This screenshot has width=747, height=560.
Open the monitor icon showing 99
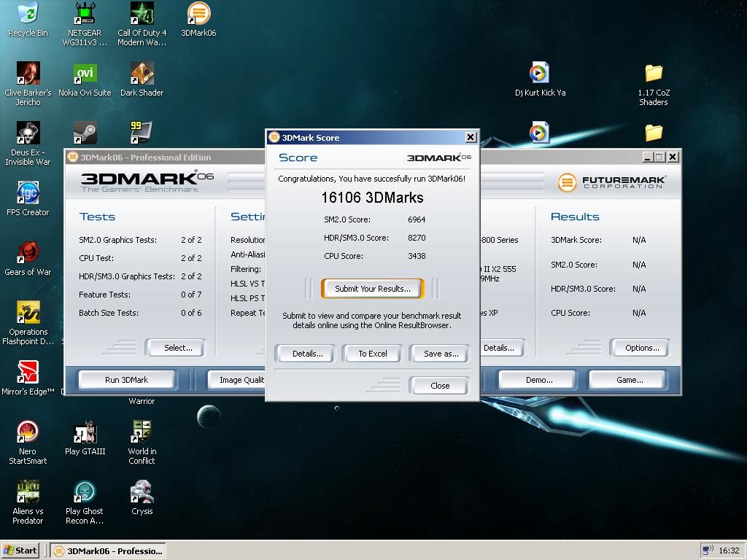[x=142, y=133]
